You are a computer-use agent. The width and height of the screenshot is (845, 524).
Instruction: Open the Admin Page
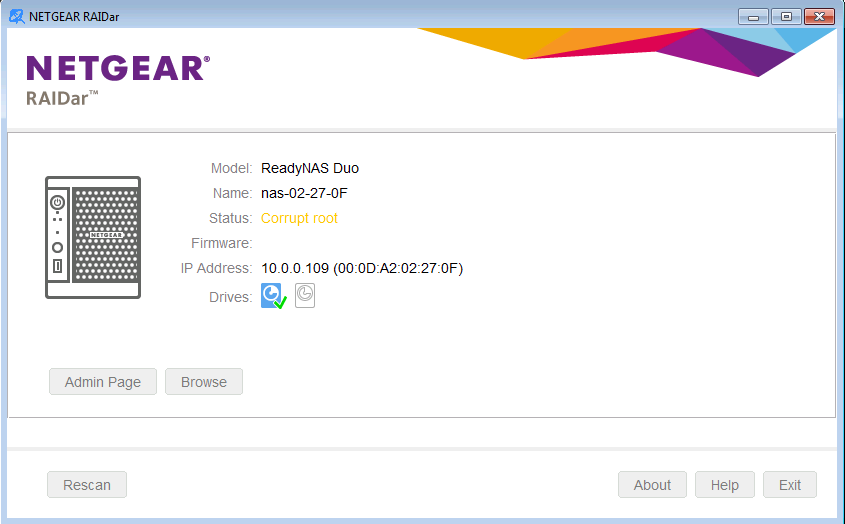coord(103,382)
